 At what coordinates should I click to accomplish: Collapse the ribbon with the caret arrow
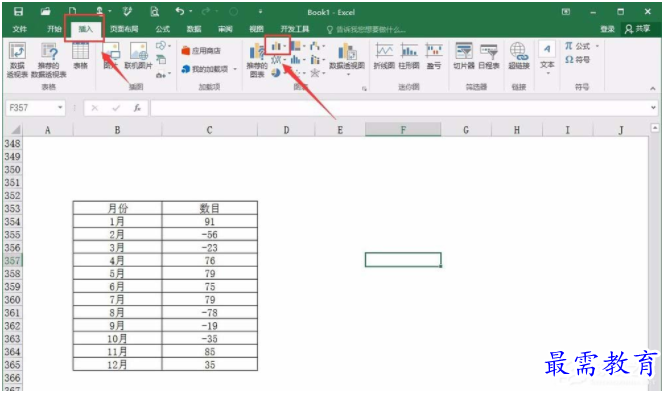click(652, 88)
